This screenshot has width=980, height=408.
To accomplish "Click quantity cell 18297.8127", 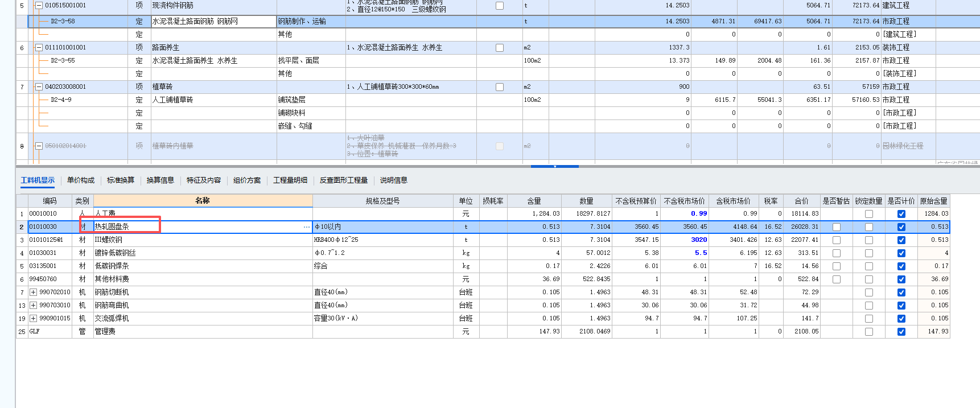I will (x=587, y=214).
